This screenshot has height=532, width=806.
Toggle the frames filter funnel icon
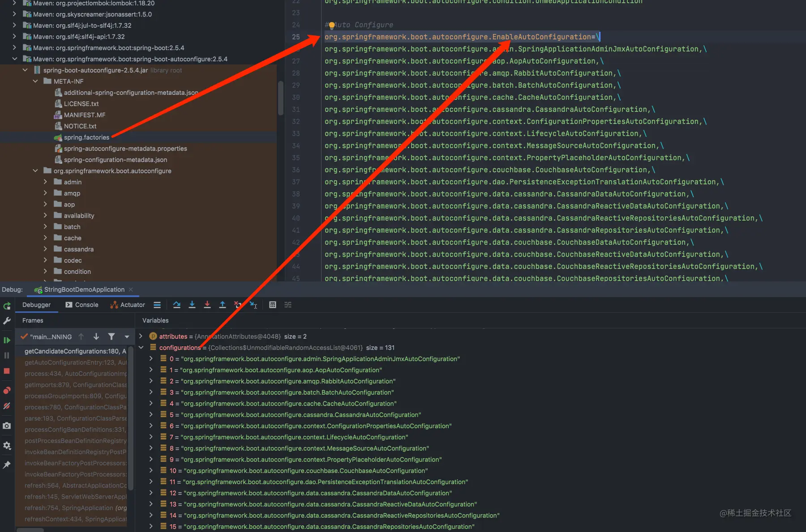(111, 336)
